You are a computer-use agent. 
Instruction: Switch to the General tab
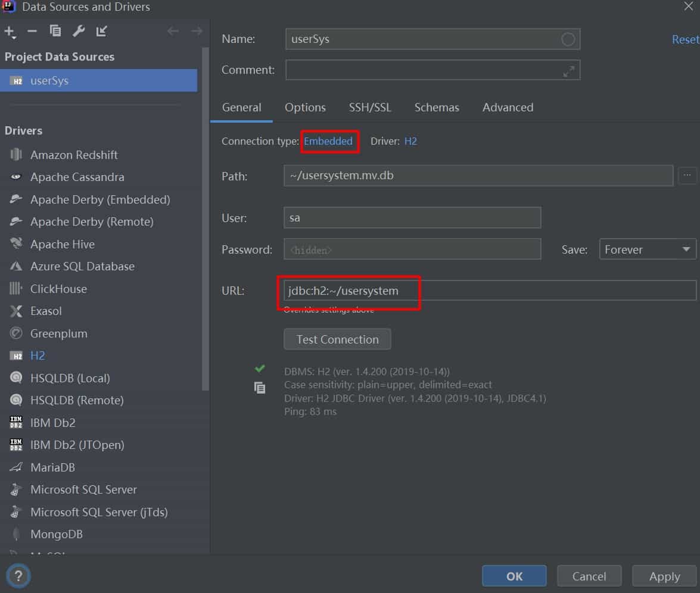[241, 108]
